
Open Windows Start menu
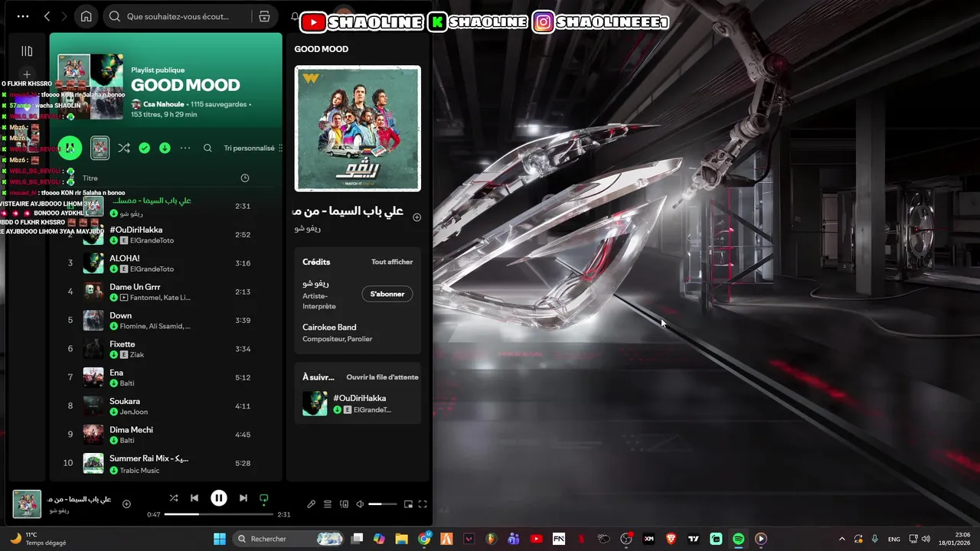point(220,539)
